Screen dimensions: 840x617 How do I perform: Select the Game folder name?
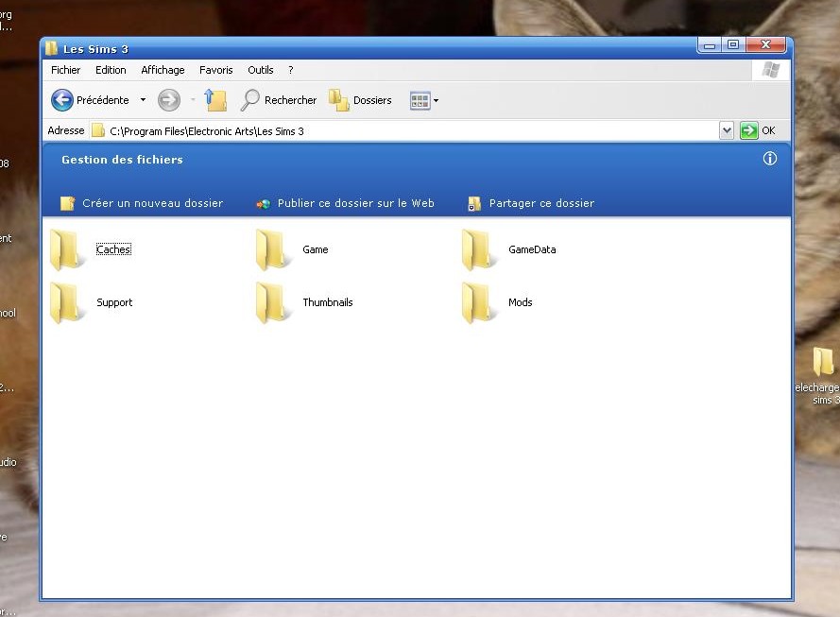(x=316, y=249)
